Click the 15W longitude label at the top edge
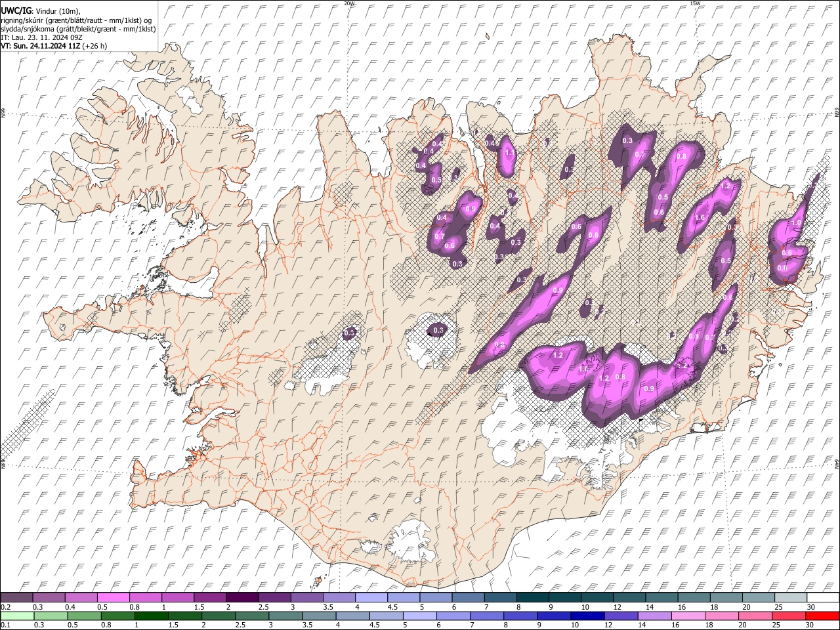 pyautogui.click(x=695, y=3)
